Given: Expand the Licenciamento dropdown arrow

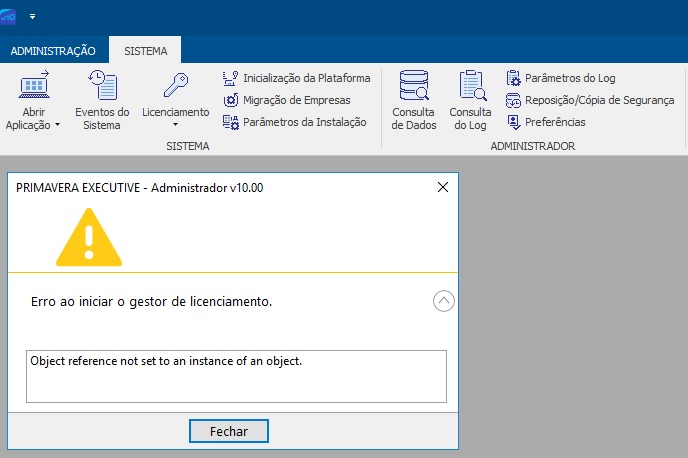Looking at the screenshot, I should pyautogui.click(x=175, y=126).
